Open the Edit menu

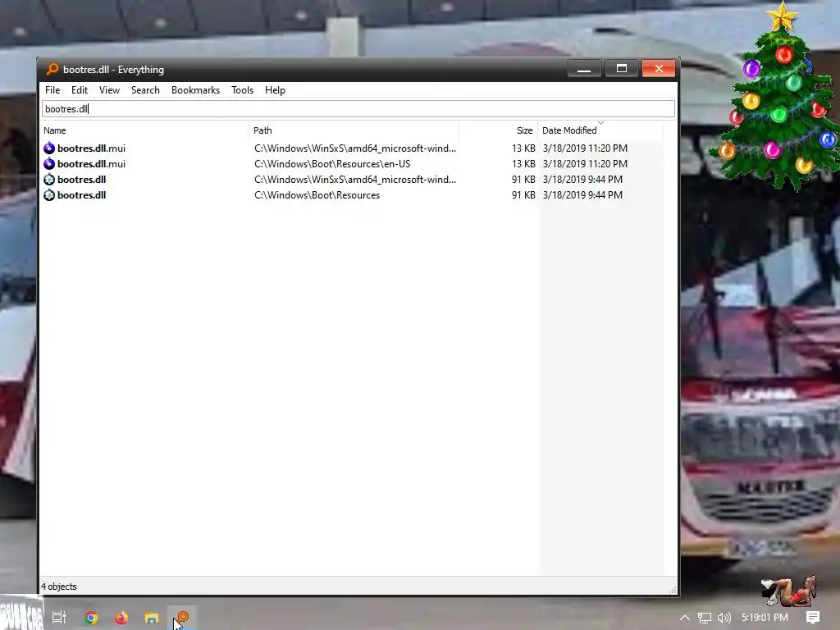[80, 90]
